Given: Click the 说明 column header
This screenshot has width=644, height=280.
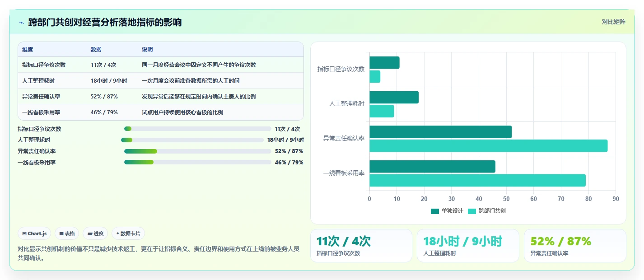Looking at the screenshot, I should [147, 50].
